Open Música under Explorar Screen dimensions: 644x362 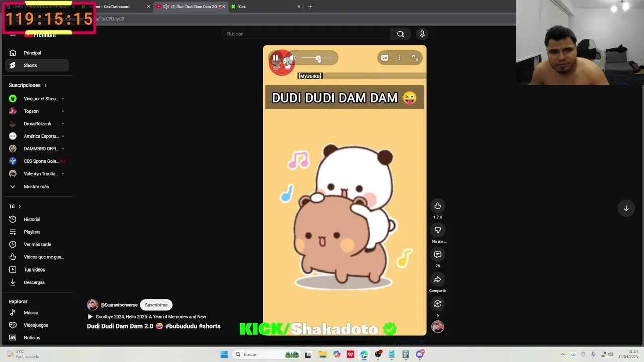pos(37,313)
